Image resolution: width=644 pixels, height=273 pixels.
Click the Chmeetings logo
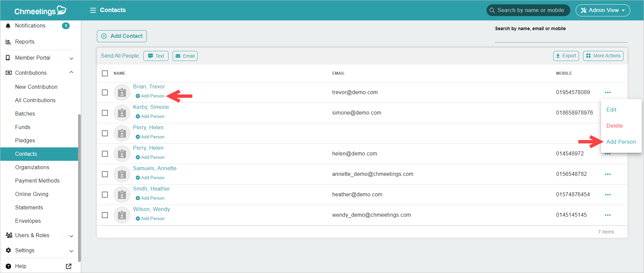point(40,11)
